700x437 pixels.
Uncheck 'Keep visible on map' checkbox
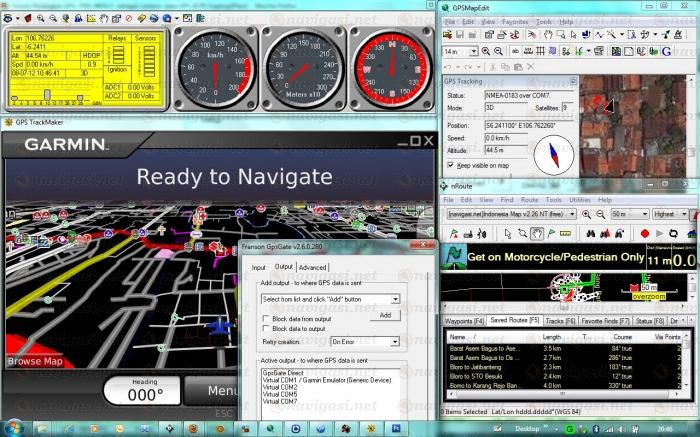click(x=451, y=165)
